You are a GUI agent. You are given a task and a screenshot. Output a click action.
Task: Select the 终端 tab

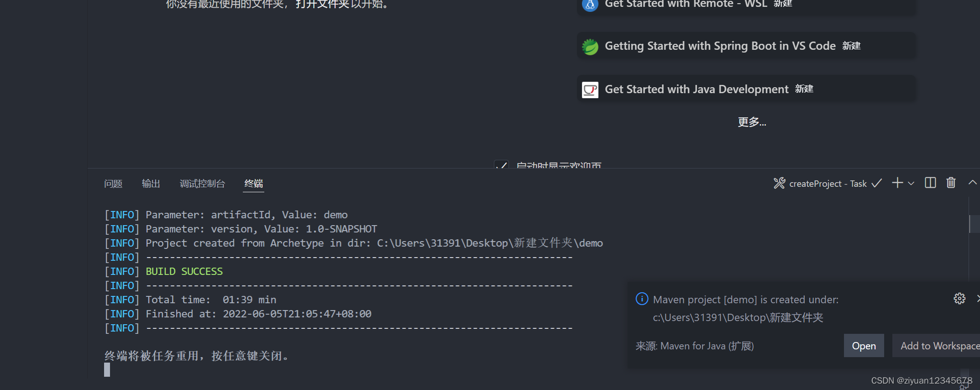pyautogui.click(x=253, y=184)
